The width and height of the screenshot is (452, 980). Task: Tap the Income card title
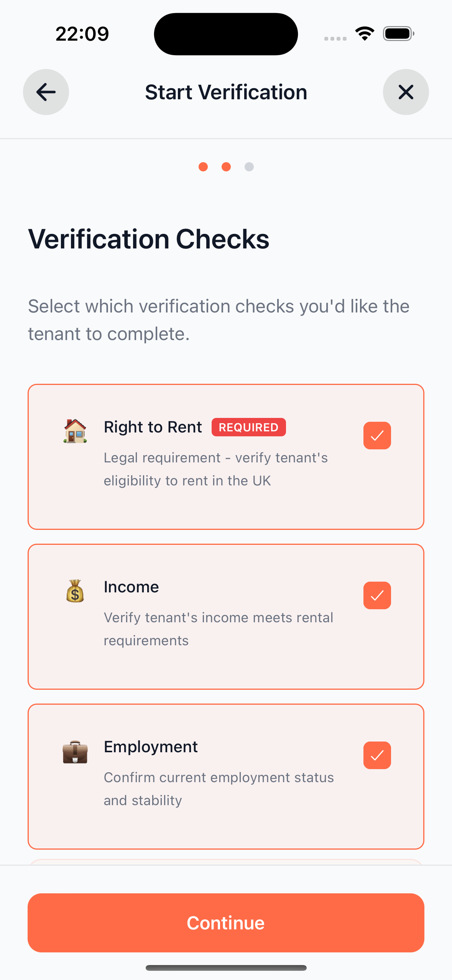point(131,587)
